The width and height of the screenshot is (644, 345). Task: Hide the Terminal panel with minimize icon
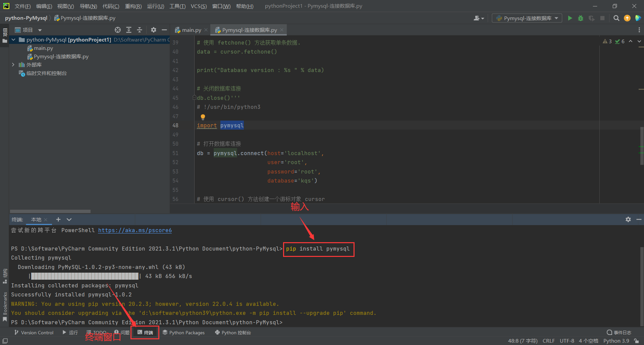[x=639, y=219]
